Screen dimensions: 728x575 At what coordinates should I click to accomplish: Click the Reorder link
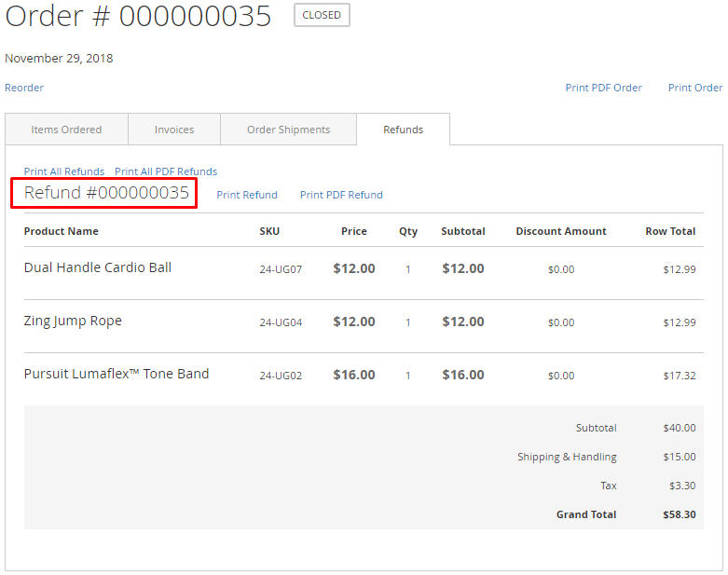24,88
